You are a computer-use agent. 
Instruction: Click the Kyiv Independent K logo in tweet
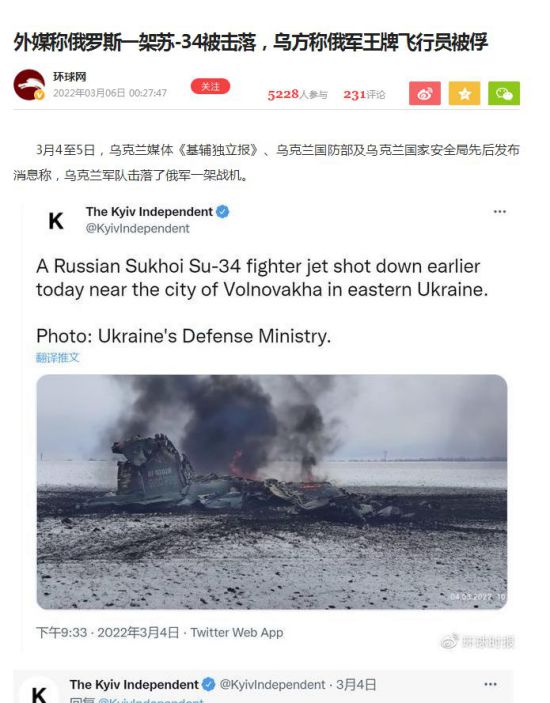click(56, 221)
